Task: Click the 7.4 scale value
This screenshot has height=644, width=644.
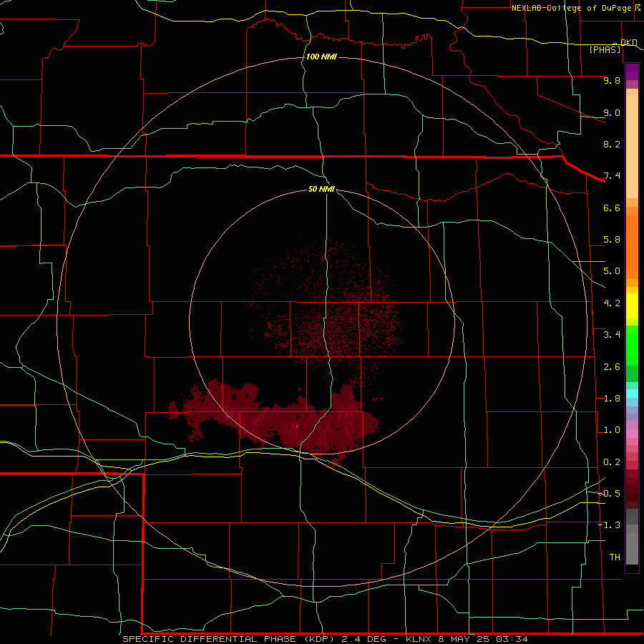Action: click(x=612, y=176)
